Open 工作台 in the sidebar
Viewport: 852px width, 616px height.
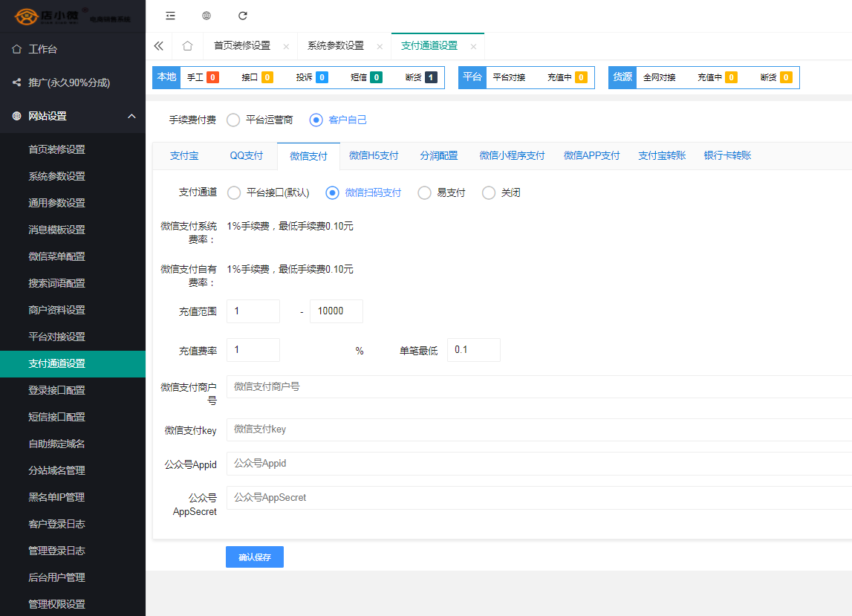[x=42, y=49]
